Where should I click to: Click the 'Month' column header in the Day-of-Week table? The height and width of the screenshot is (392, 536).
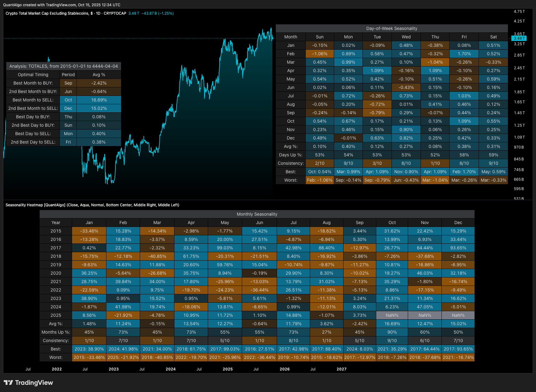291,37
